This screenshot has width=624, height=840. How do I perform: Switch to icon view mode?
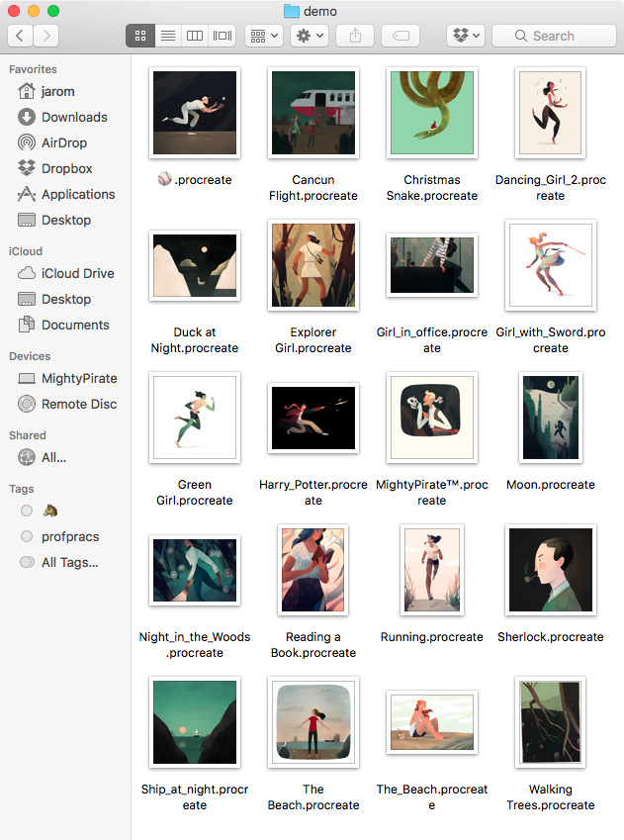point(140,36)
